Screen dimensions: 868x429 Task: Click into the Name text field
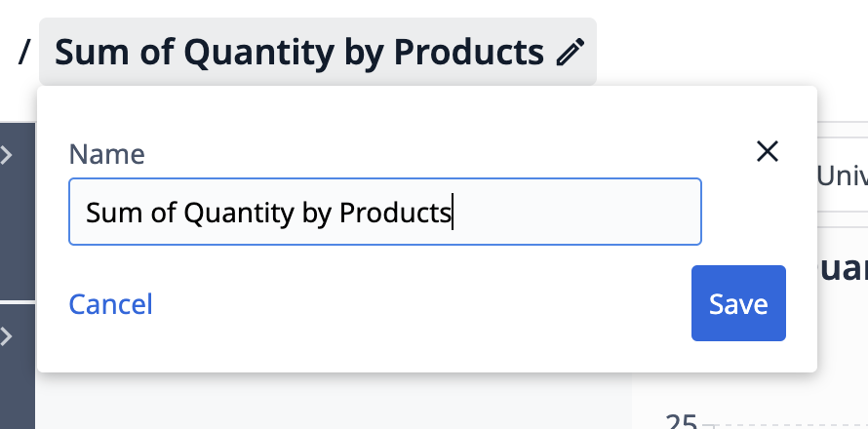point(385,212)
